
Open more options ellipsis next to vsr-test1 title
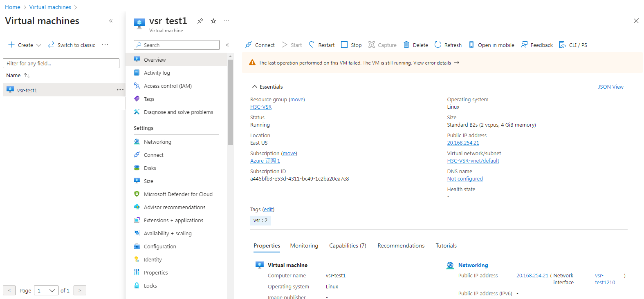tap(227, 21)
